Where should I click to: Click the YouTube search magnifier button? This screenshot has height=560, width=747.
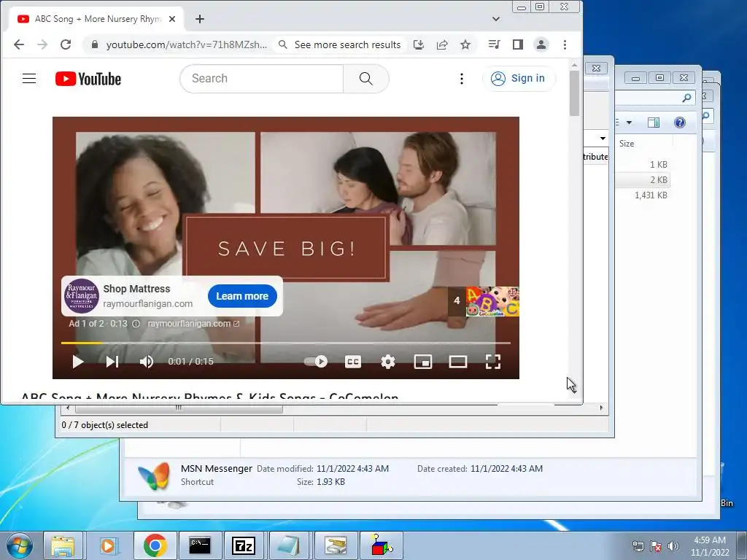366,79
